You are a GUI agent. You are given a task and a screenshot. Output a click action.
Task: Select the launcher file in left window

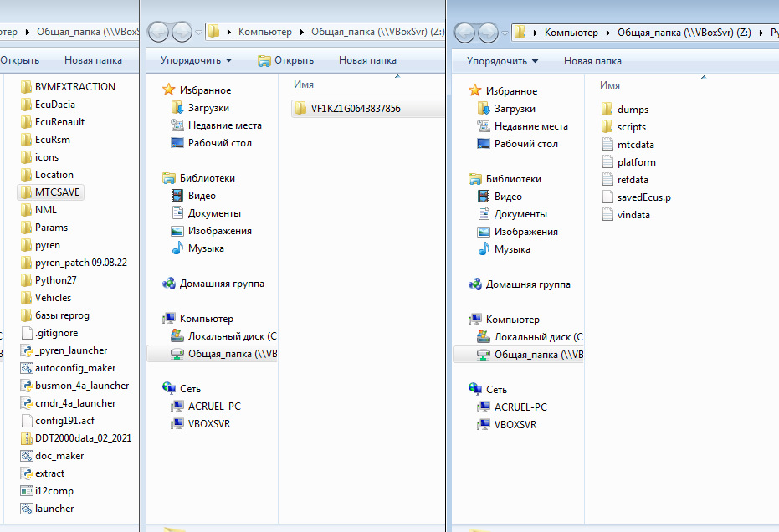(x=47, y=509)
